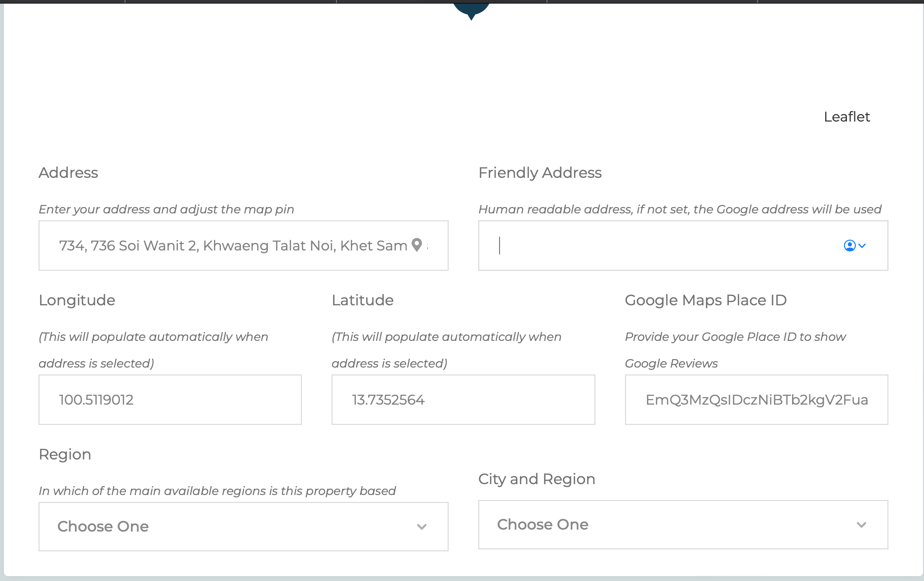Click the 'Latitude' field label
The width and height of the screenshot is (924, 581).
click(x=362, y=300)
